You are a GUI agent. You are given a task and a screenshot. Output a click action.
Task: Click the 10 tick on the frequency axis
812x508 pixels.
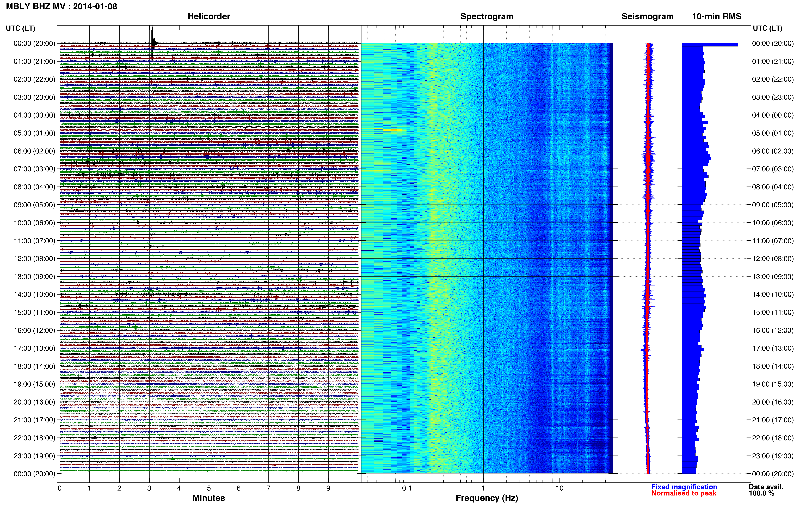point(559,488)
